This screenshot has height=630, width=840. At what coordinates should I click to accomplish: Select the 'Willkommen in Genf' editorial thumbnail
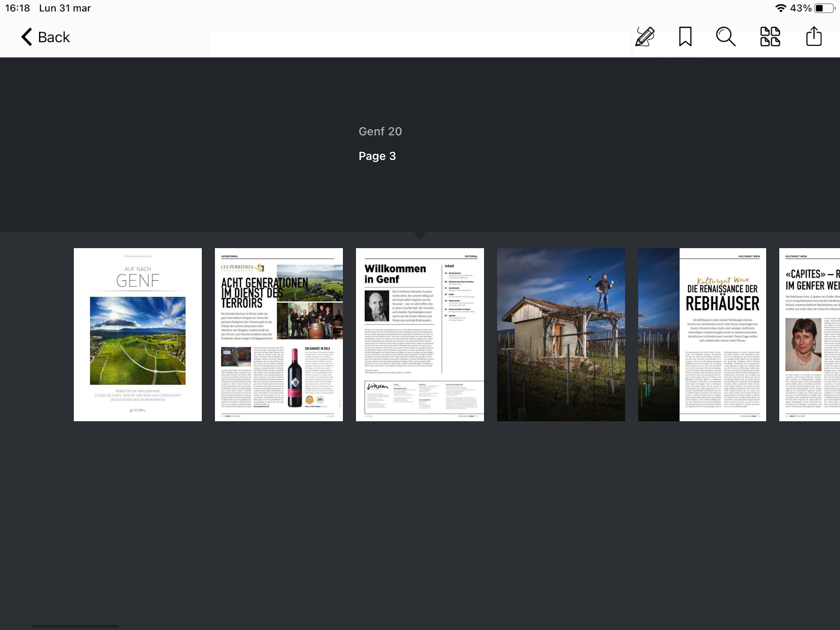[x=420, y=335]
